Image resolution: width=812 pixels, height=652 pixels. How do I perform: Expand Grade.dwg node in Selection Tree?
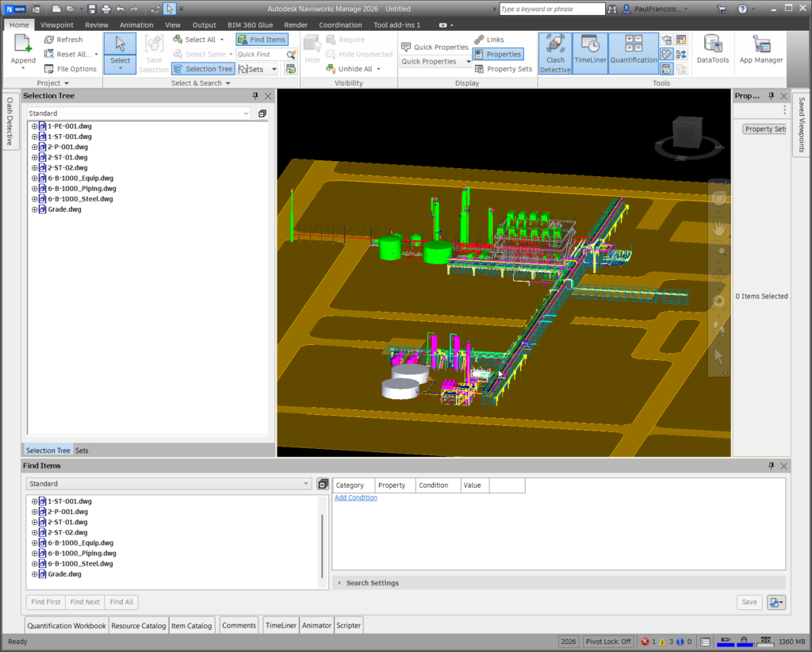[35, 209]
